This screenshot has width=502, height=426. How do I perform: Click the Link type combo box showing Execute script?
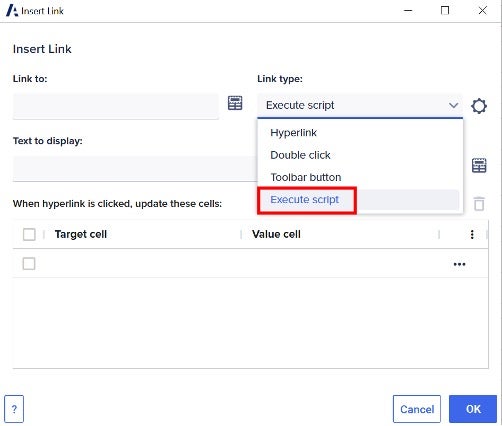(360, 106)
